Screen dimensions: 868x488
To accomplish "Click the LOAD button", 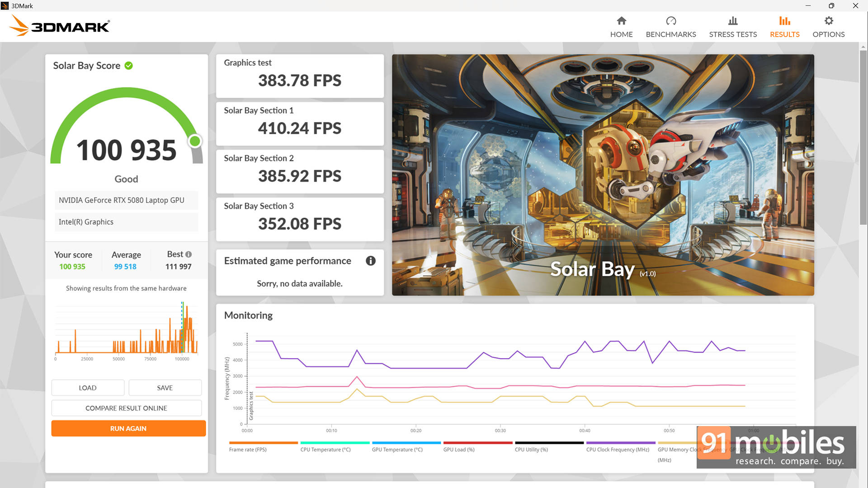I will coord(88,388).
